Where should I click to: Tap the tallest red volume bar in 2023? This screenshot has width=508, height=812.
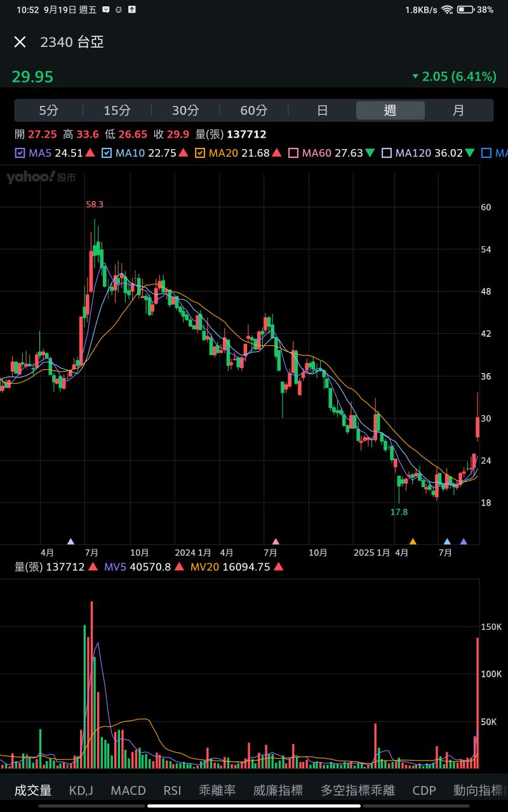(x=91, y=684)
